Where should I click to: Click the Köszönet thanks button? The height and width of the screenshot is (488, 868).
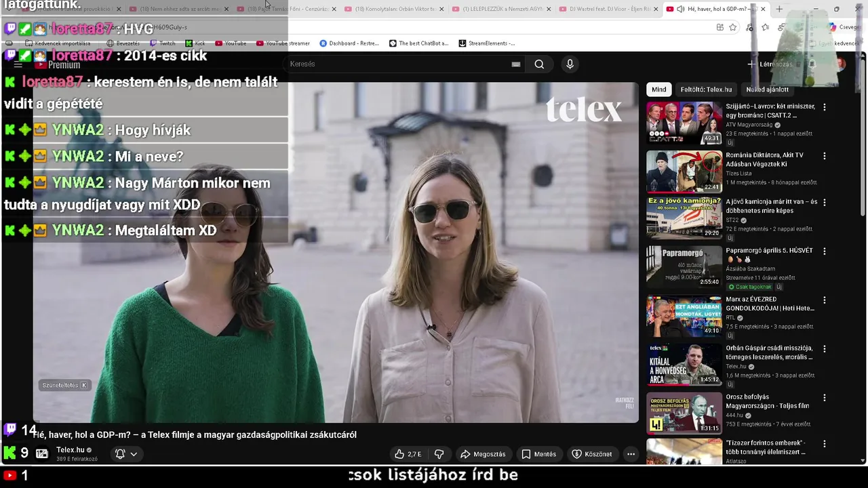(x=592, y=454)
